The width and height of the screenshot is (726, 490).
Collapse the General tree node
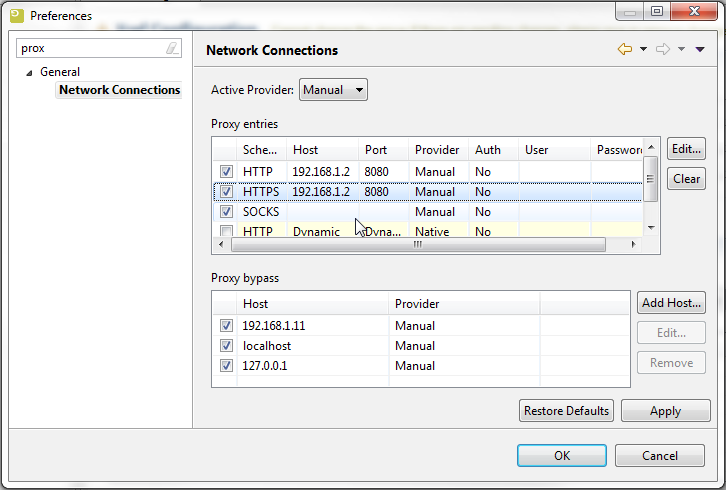[x=29, y=72]
